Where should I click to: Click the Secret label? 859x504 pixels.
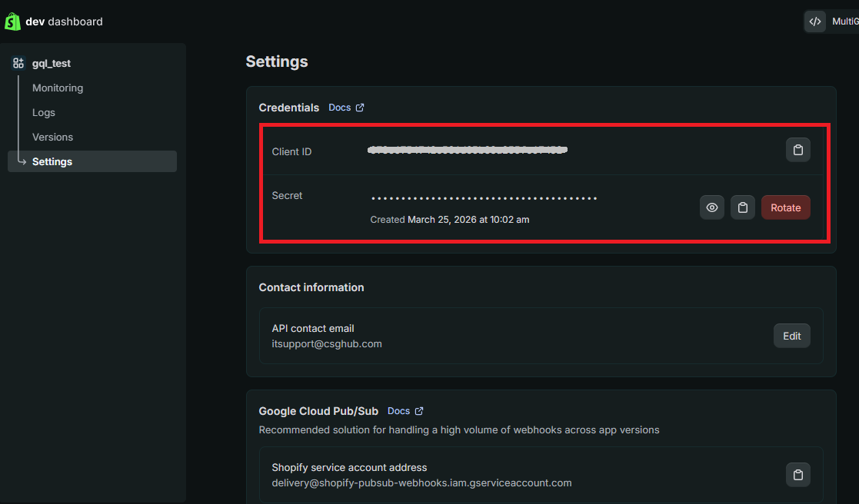287,195
